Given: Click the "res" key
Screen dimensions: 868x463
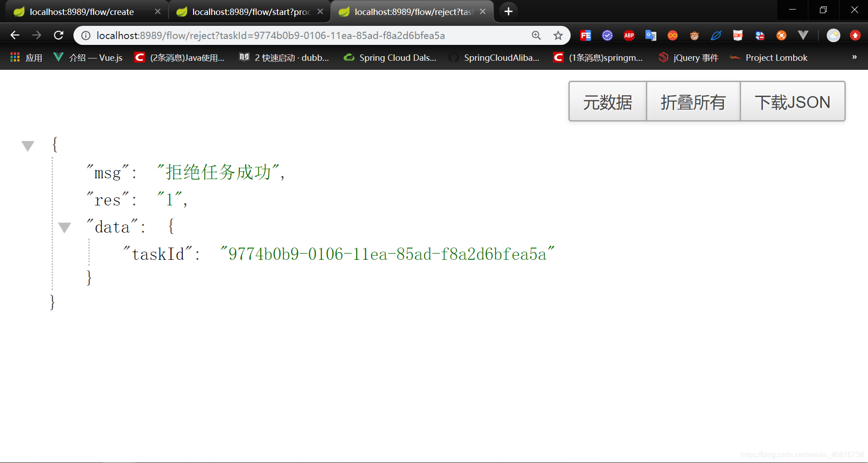Looking at the screenshot, I should (108, 200).
